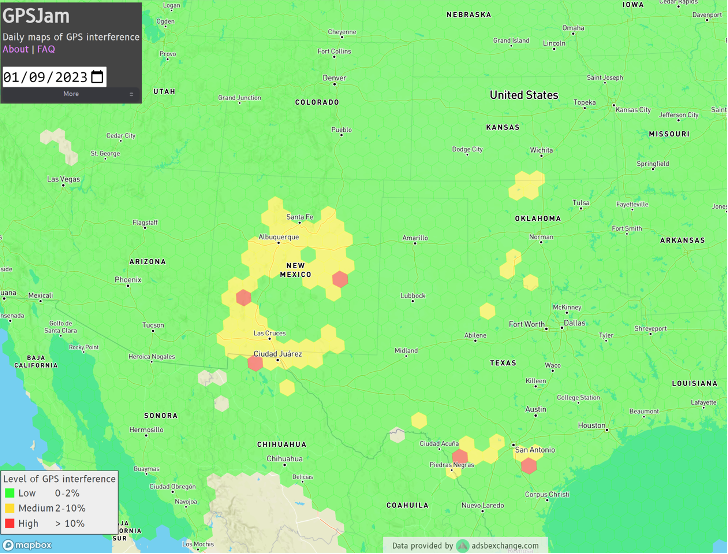728x554 pixels.
Task: Select red hexagon south of San Antonio
Action: 529,465
